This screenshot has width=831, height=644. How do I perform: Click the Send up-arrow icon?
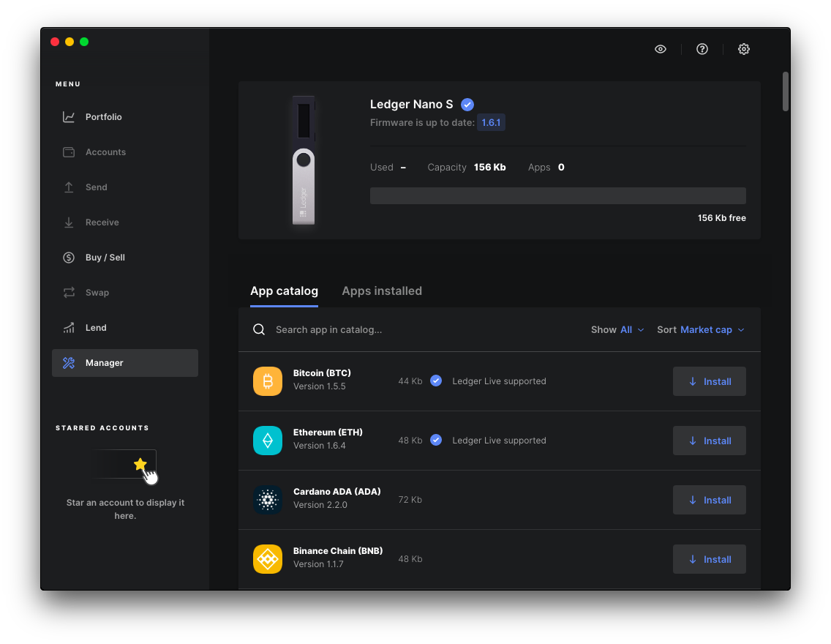pos(69,187)
